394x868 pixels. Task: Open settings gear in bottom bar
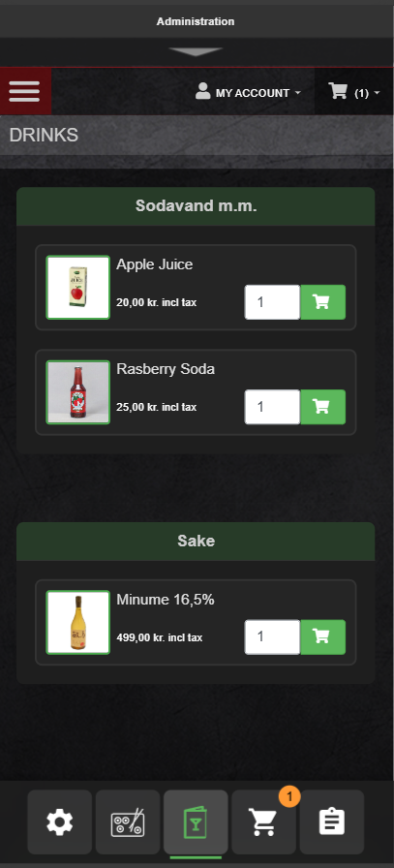tap(60, 822)
